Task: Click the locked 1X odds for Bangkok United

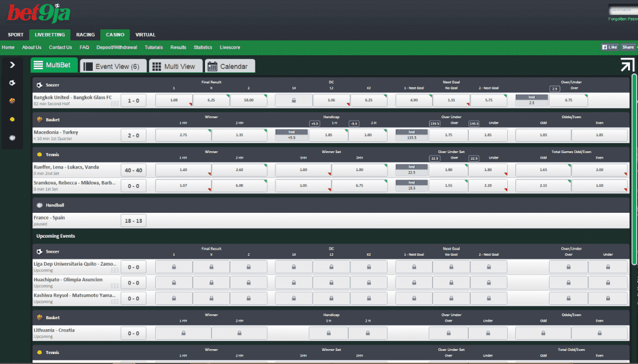Action: click(294, 100)
